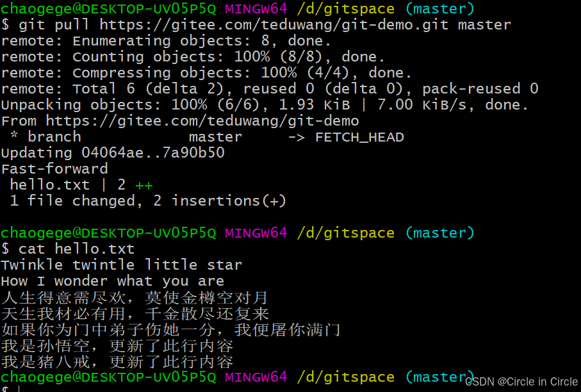This screenshot has height=392, width=581.
Task: Place cursor at the empty bottom prompt
Action: click(19, 388)
